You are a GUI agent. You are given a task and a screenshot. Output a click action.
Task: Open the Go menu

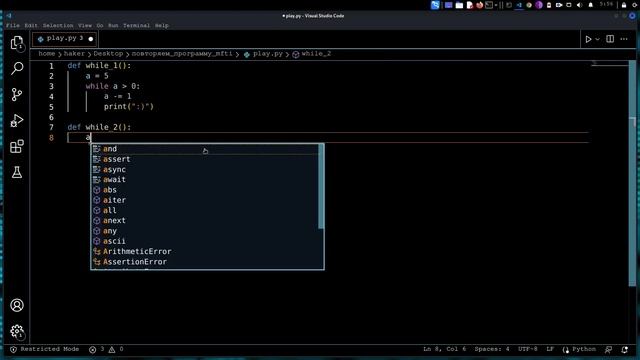[100, 25]
